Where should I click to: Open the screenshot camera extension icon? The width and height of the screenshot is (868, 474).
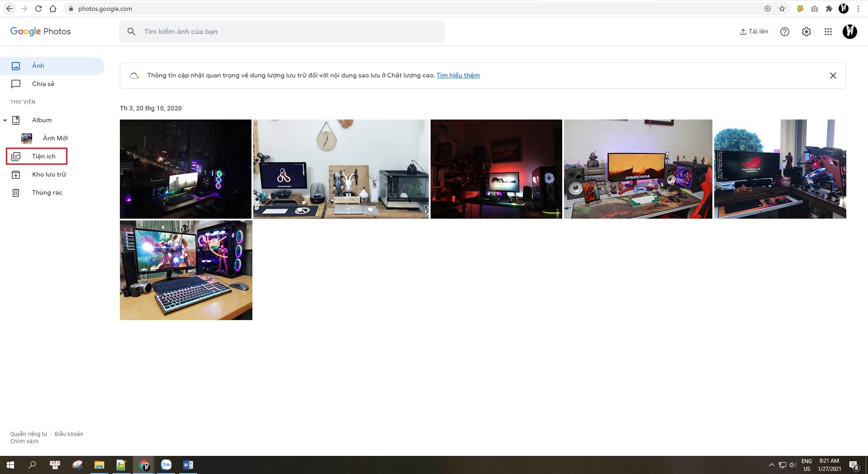click(x=815, y=9)
